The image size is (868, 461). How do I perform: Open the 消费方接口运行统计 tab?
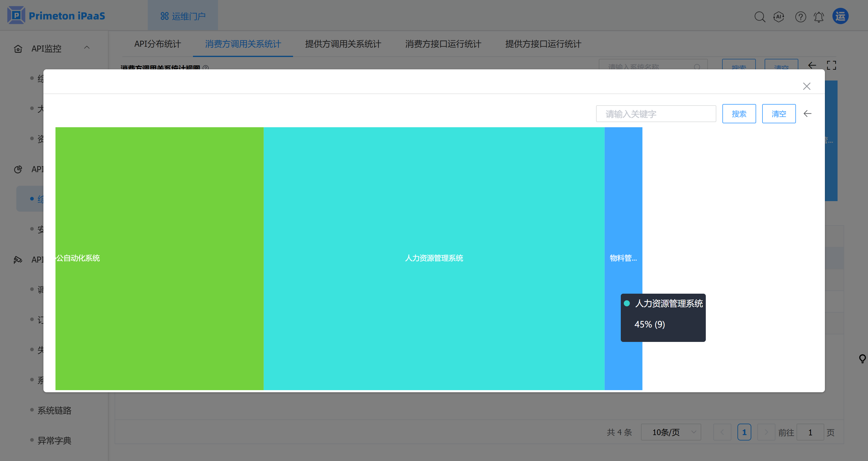[443, 44]
